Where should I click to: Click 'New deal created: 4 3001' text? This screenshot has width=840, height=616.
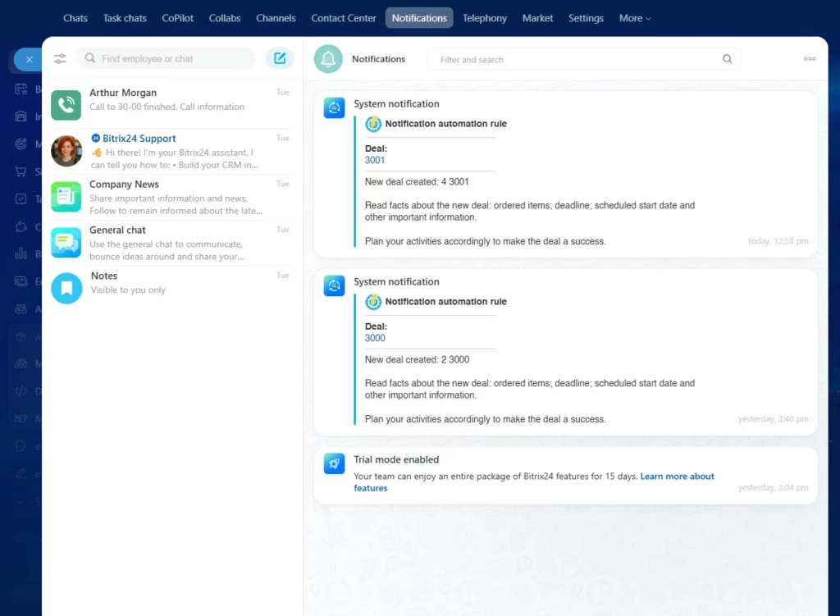click(x=417, y=182)
